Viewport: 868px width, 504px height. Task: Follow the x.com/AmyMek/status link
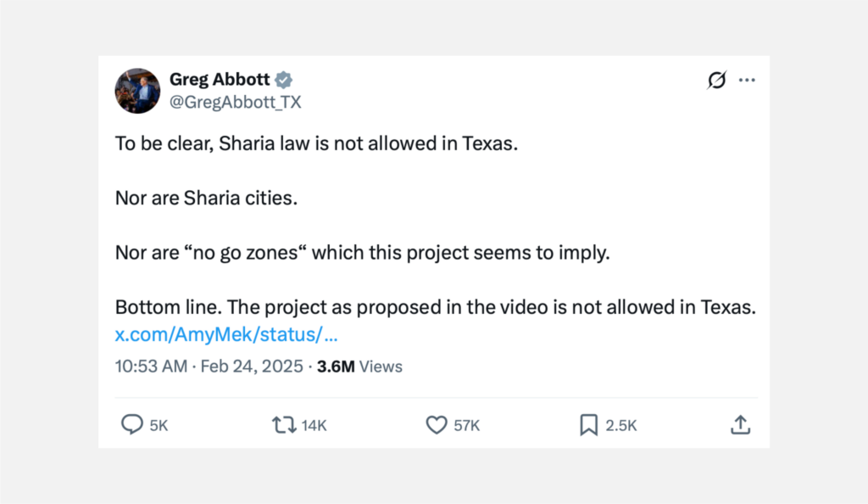point(226,334)
